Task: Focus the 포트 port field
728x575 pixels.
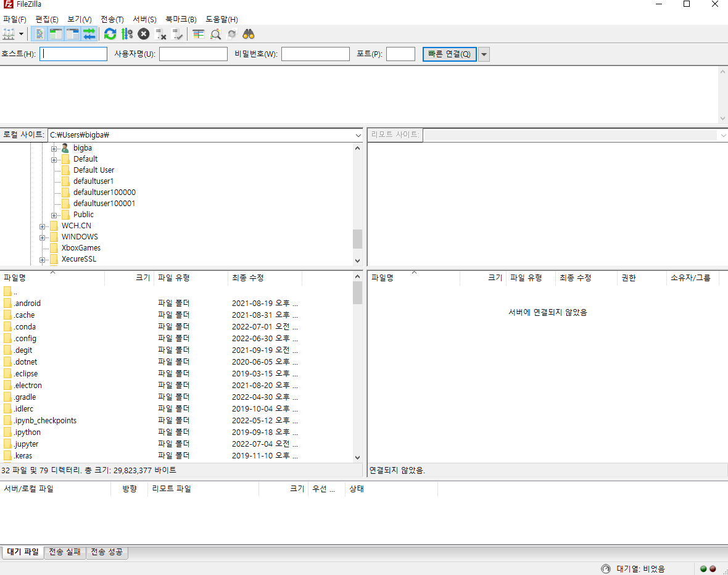Action: tap(400, 54)
